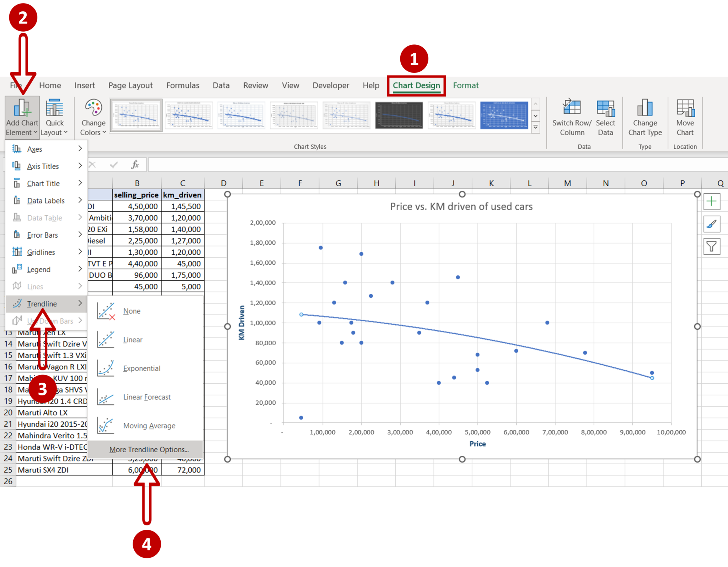Open Chart Filters using the funnel icon
Viewport: 728px width, 567px height.
point(712,246)
